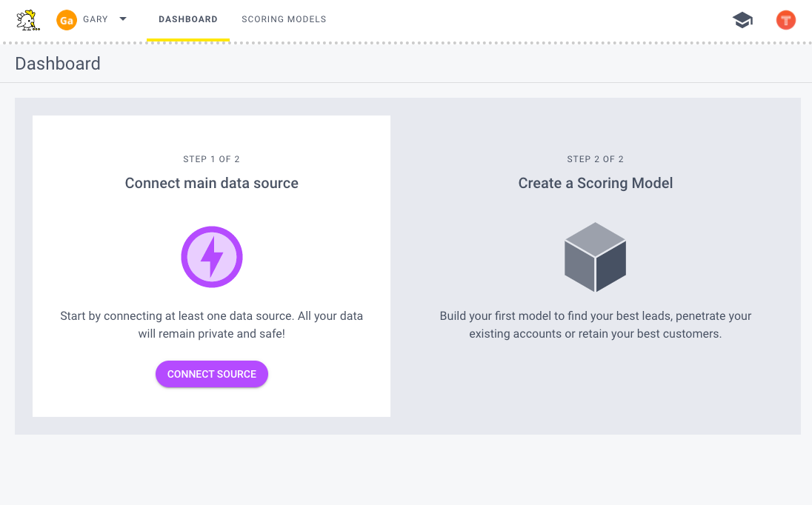The height and width of the screenshot is (505, 812).
Task: Click the Create a Scoring Model heading
Action: pos(596,183)
